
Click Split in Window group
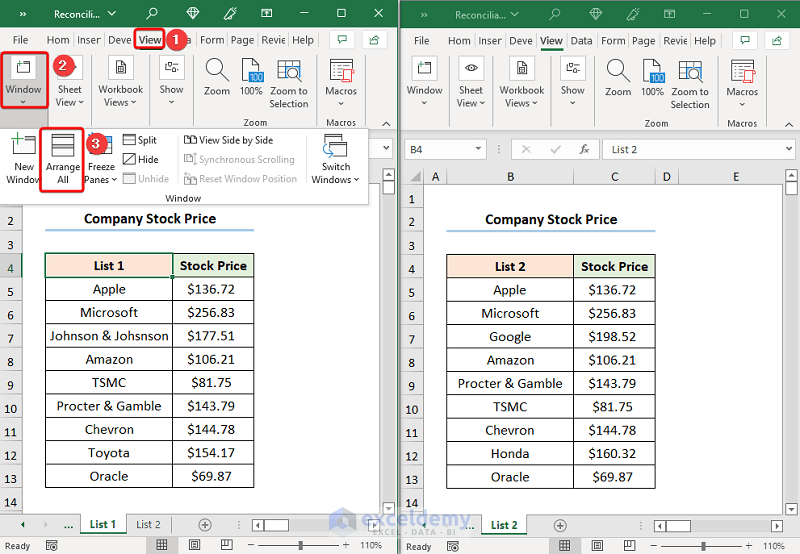click(140, 140)
